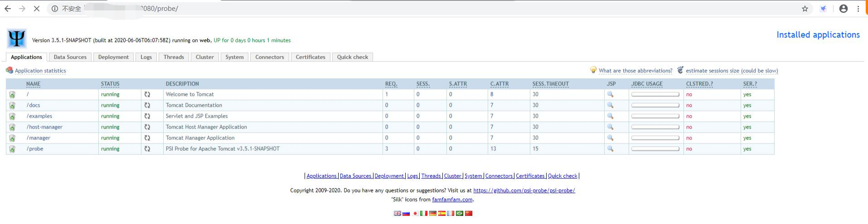Screen dimensions: 868x224
Task: Open the Application statistics link
Action: (x=40, y=71)
